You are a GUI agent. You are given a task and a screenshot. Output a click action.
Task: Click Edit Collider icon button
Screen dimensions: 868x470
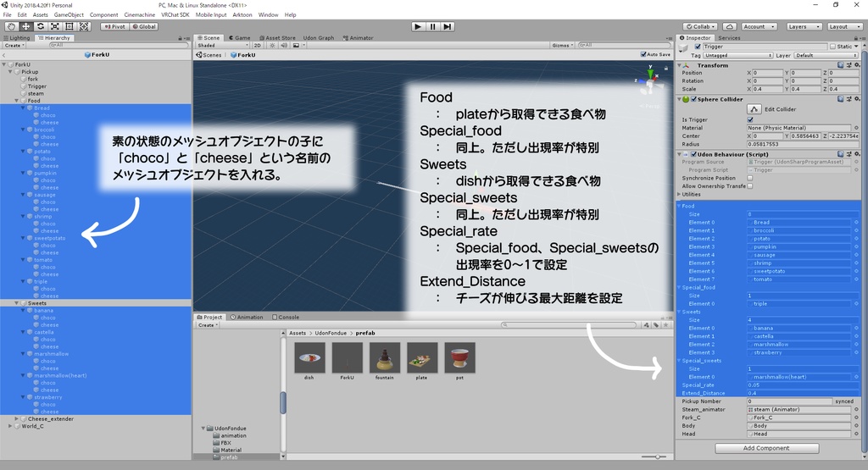coord(754,109)
